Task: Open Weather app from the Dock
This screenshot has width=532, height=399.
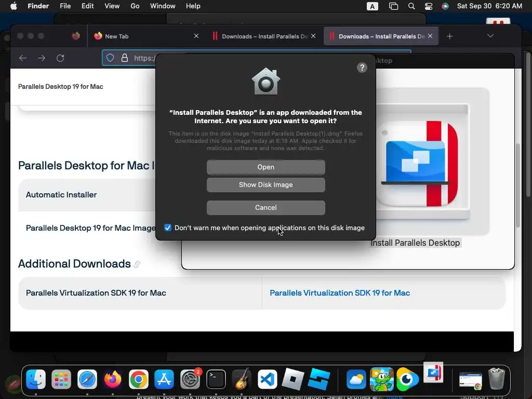Action: (356, 379)
